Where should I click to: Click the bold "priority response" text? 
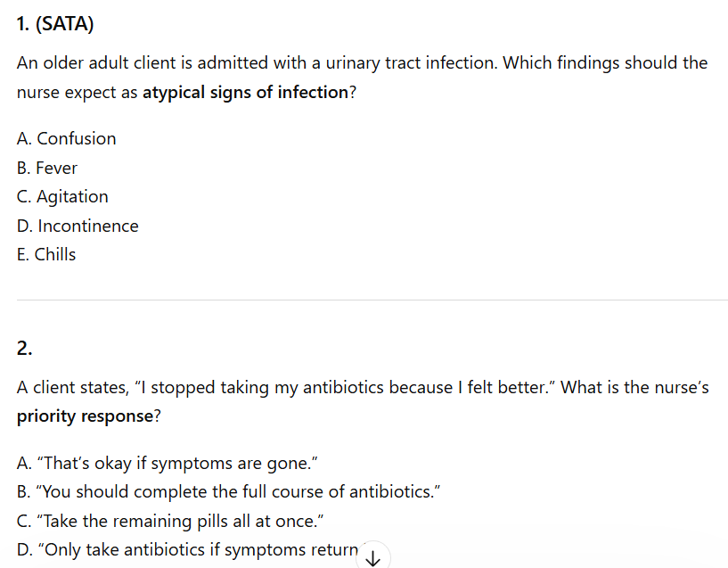[85, 416]
